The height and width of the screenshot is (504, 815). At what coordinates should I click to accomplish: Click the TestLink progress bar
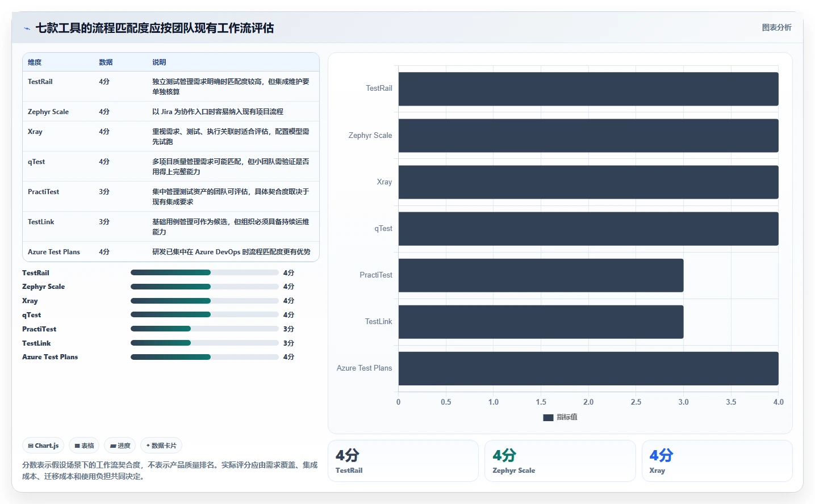pos(204,343)
